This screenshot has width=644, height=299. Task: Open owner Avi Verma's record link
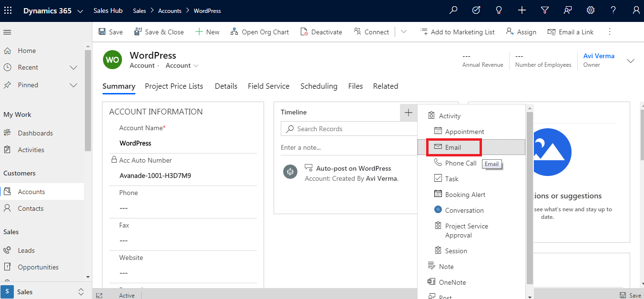[x=599, y=56]
